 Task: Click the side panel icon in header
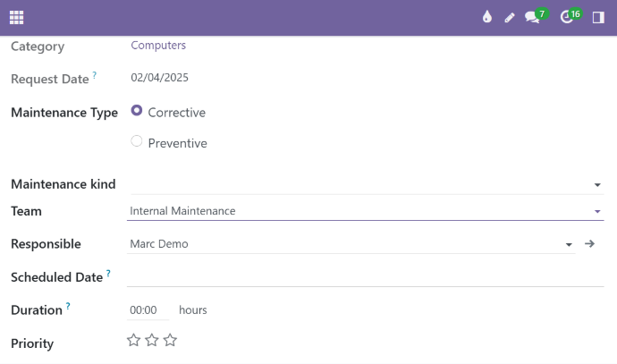pos(598,17)
